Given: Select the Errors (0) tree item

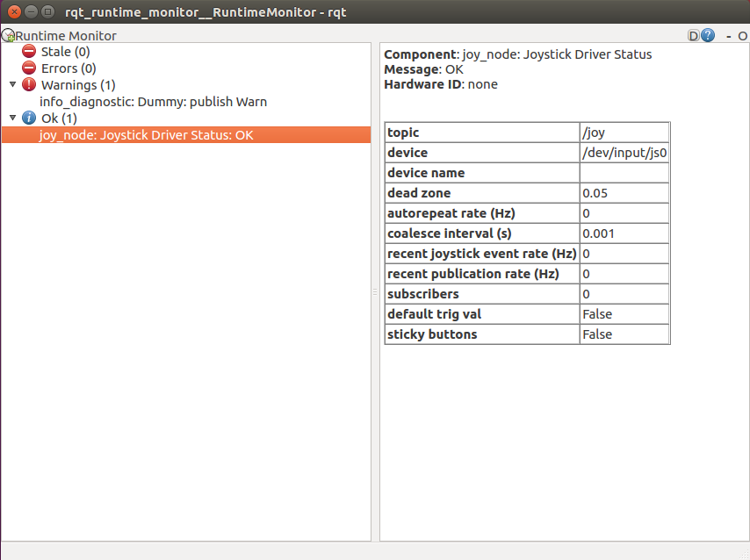Looking at the screenshot, I should (68, 68).
